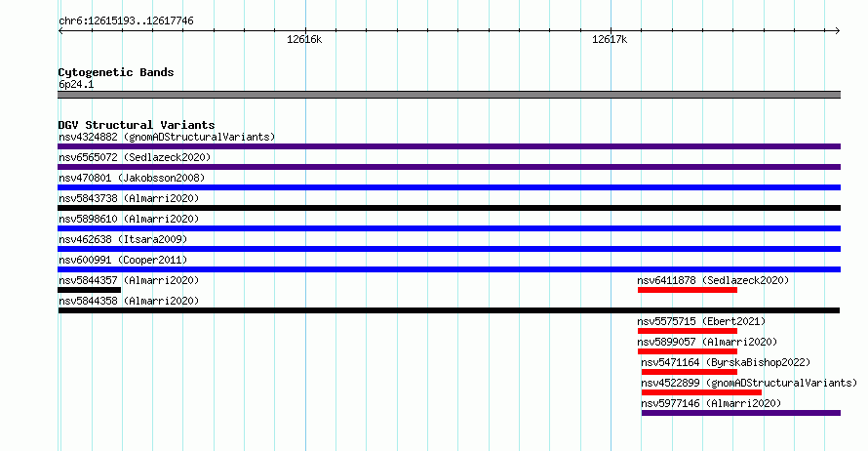Open nsv5843738 (Almarri2020) label

pos(129,198)
